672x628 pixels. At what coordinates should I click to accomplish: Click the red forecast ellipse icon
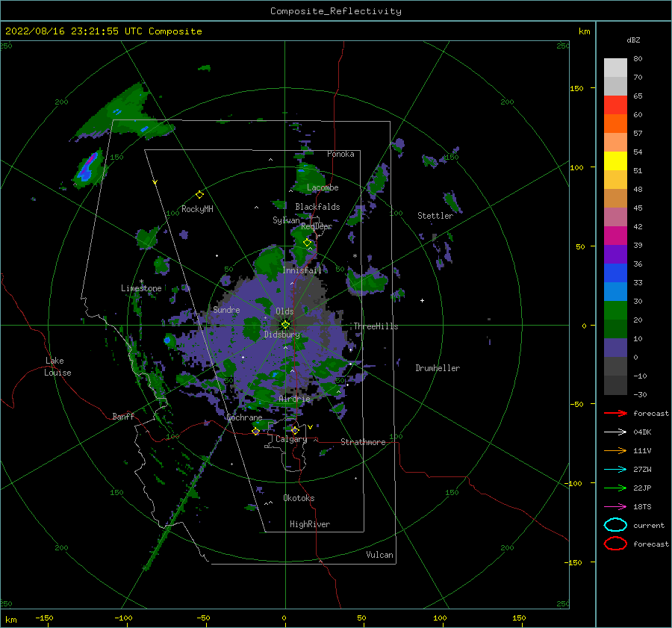615,544
